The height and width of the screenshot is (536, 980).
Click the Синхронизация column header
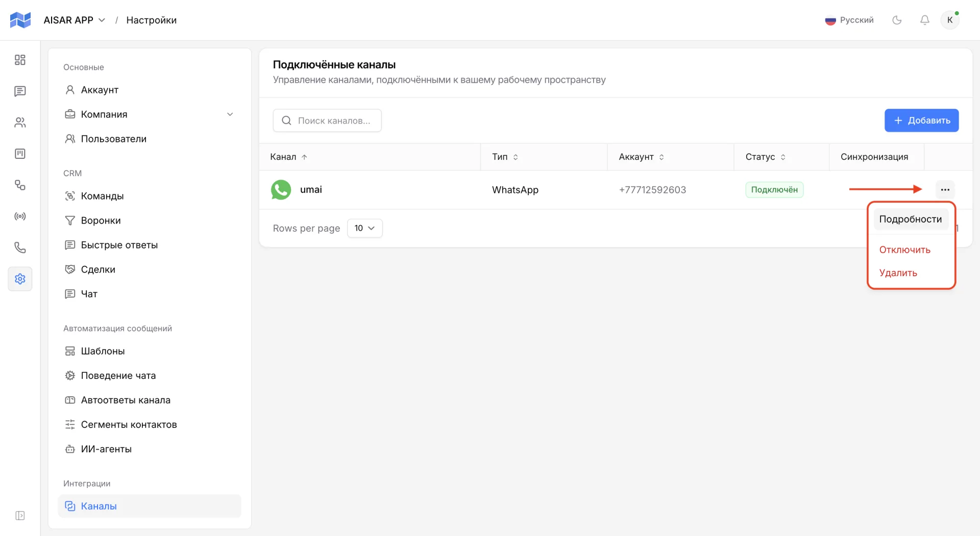(x=874, y=157)
